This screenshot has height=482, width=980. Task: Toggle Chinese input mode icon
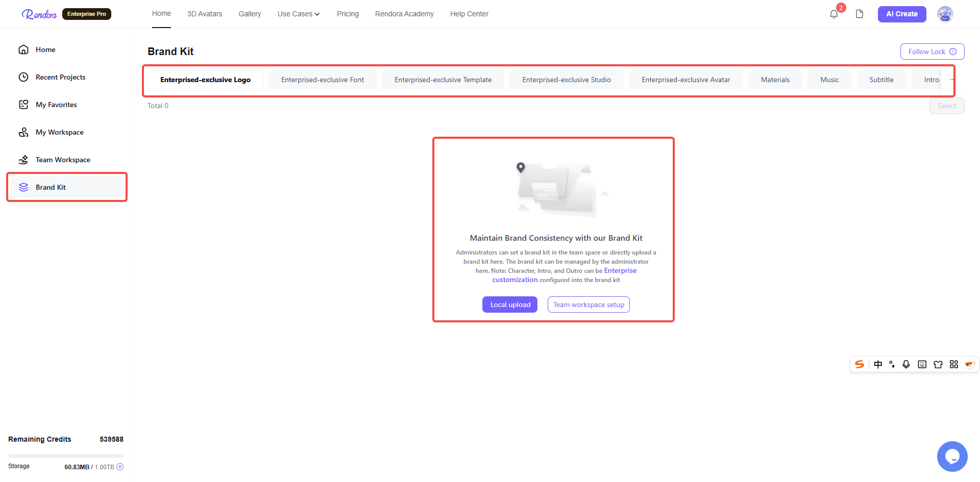coord(878,364)
